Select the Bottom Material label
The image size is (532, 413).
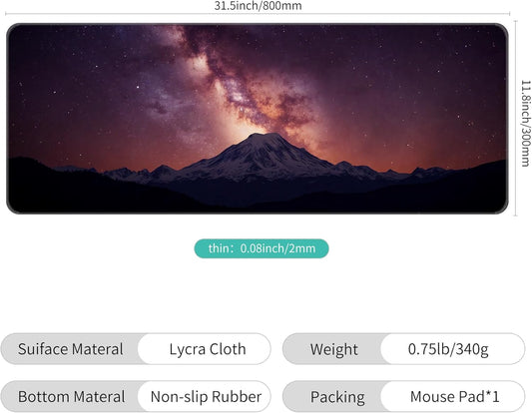72,397
